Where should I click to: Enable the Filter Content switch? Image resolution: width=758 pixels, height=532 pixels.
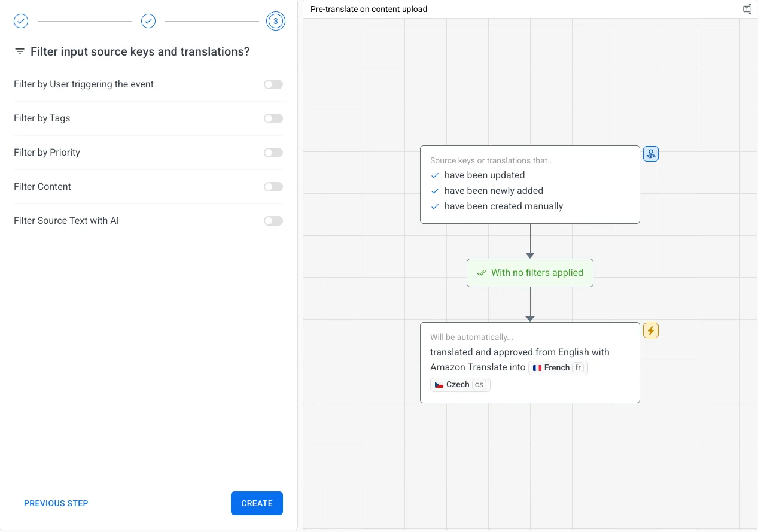click(x=273, y=187)
